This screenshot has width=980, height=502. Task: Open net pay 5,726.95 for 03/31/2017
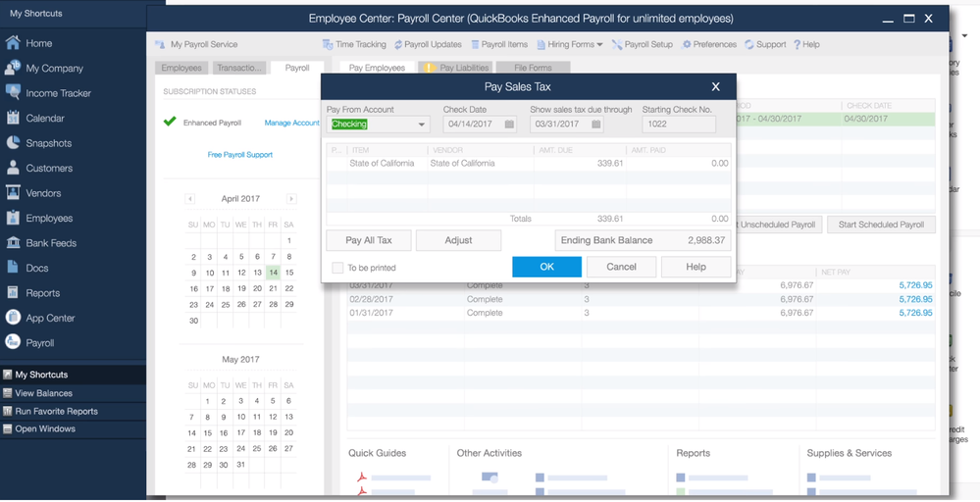(x=915, y=285)
